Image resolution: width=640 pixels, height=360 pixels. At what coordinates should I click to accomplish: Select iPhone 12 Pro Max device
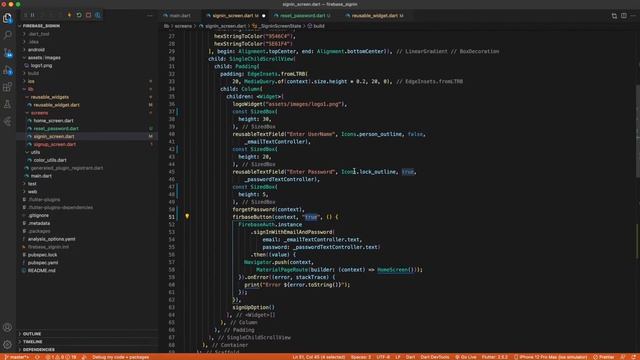pyautogui.click(x=550, y=357)
